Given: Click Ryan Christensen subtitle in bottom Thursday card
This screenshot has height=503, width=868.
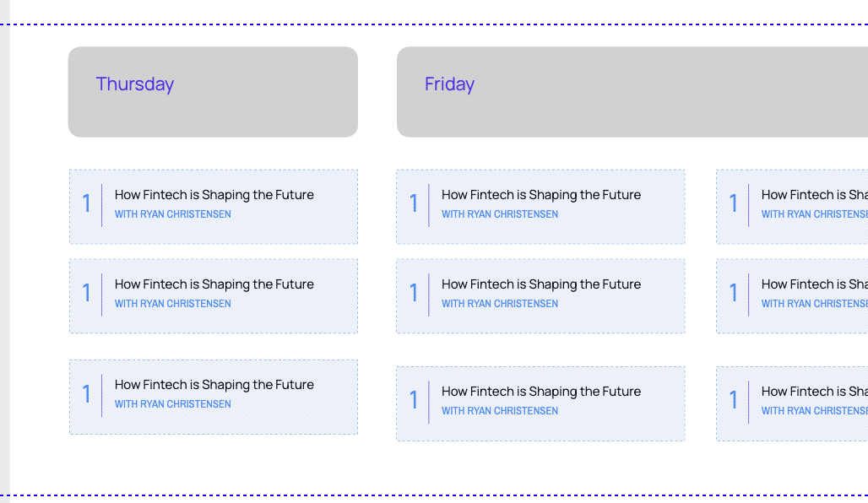Looking at the screenshot, I should coord(172,404).
